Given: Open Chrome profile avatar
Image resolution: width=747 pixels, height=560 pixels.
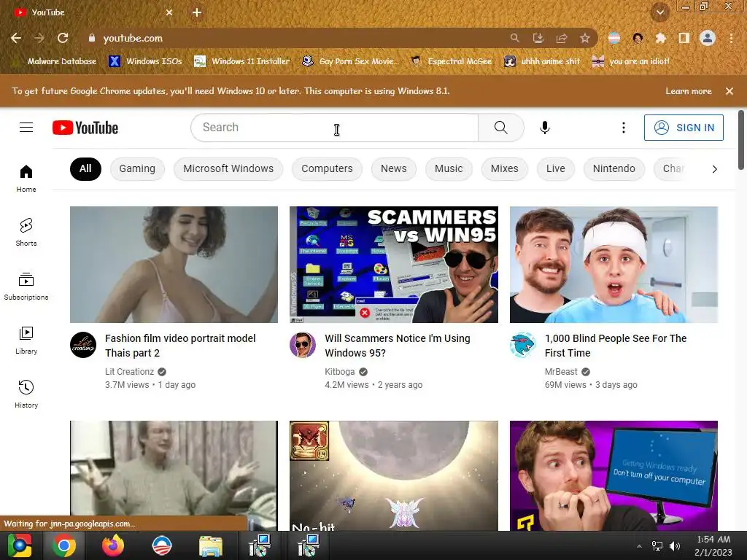Looking at the screenshot, I should tap(708, 38).
